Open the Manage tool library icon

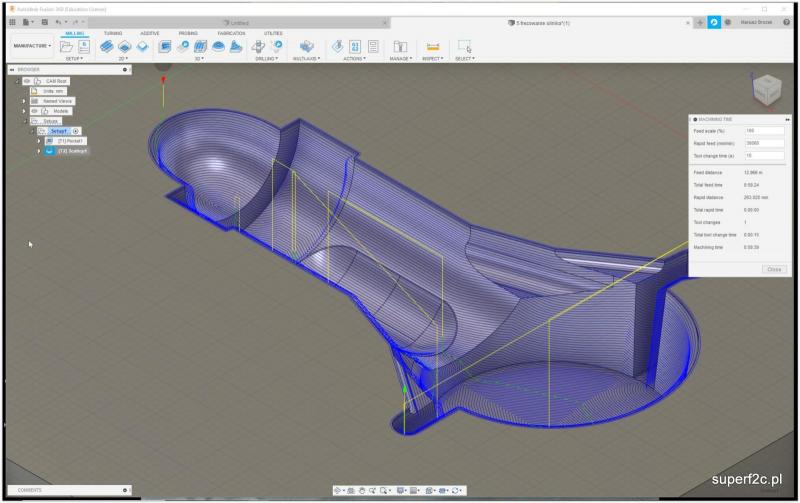pos(399,46)
